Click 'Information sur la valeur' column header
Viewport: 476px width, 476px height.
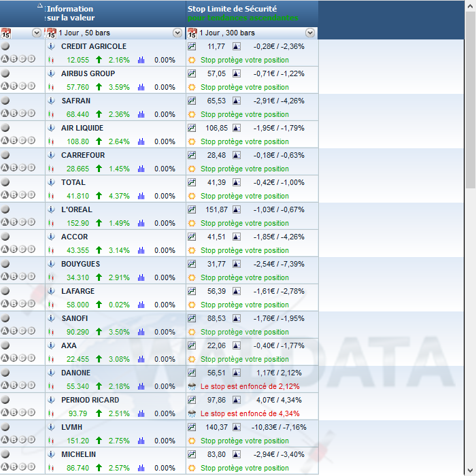[71, 14]
